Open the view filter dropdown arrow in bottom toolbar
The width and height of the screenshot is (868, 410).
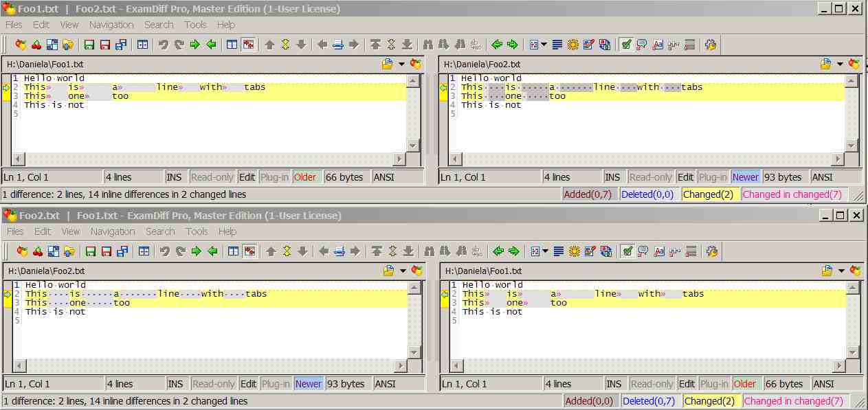tap(545, 251)
